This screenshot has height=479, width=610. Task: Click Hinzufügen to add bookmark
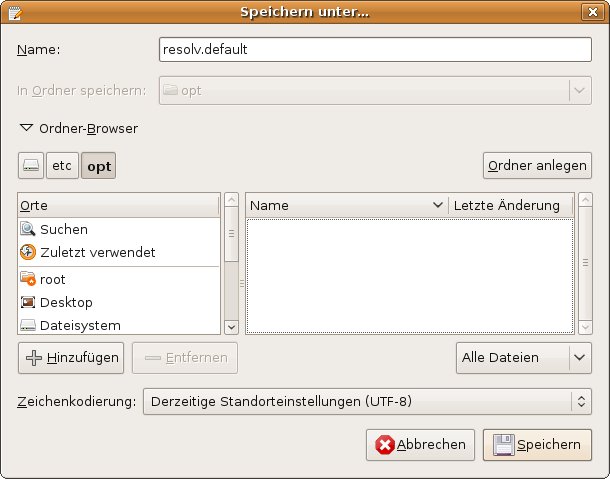tap(71, 357)
